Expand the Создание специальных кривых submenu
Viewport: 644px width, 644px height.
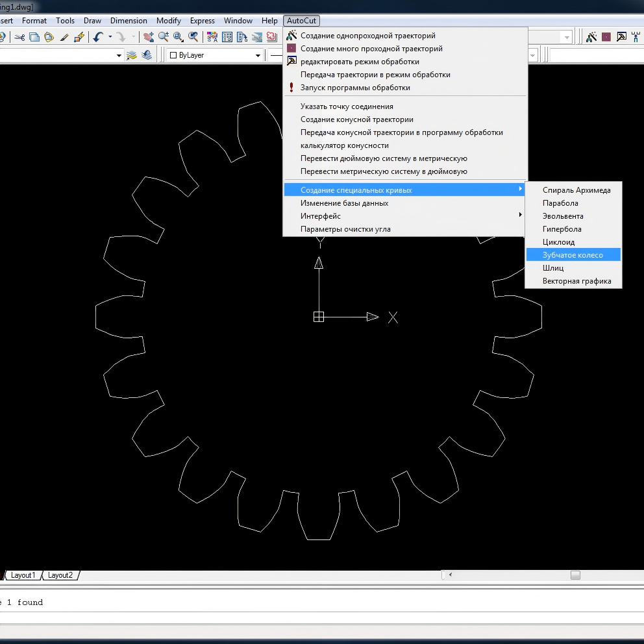coord(404,190)
